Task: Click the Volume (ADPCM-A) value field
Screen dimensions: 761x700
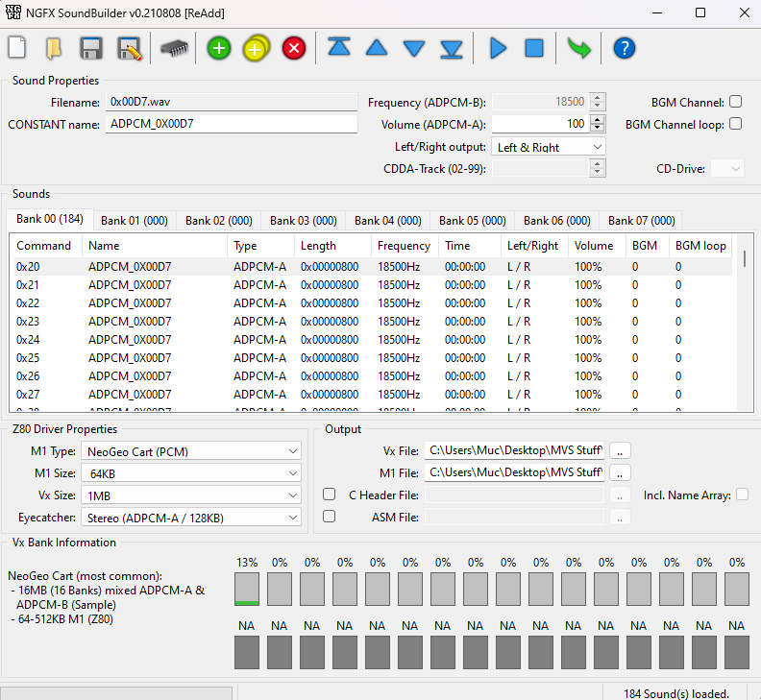Action: [x=541, y=124]
